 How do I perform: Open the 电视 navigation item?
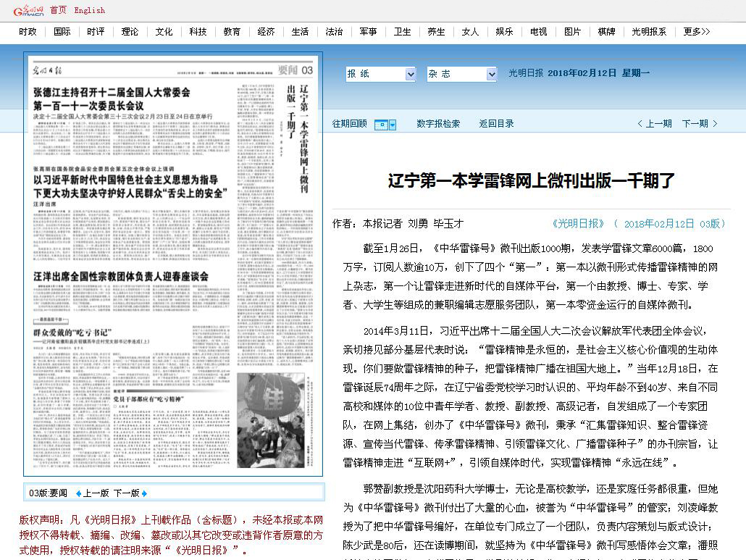tap(539, 31)
